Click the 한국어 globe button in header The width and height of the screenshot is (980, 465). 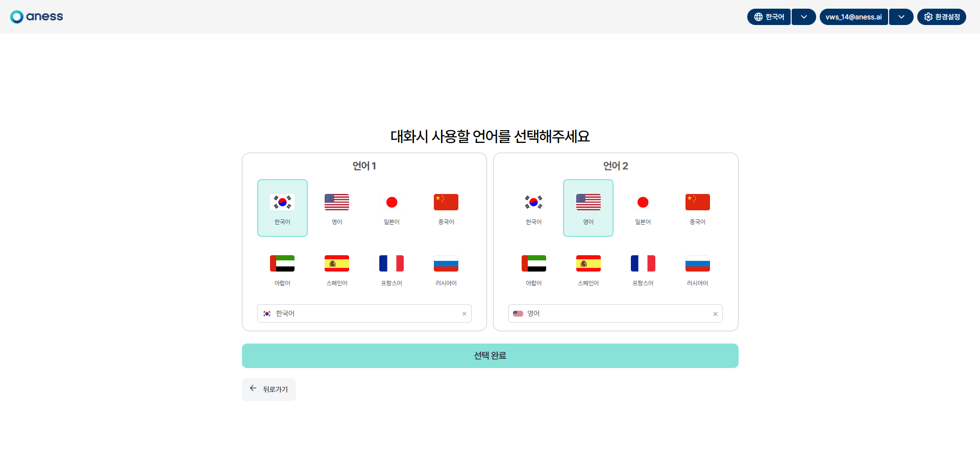[769, 17]
